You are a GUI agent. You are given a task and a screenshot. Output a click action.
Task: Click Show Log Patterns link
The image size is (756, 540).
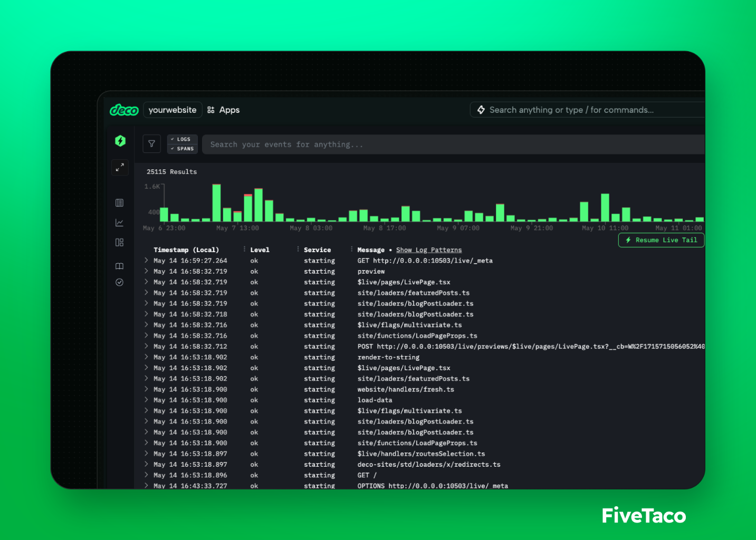coord(429,250)
